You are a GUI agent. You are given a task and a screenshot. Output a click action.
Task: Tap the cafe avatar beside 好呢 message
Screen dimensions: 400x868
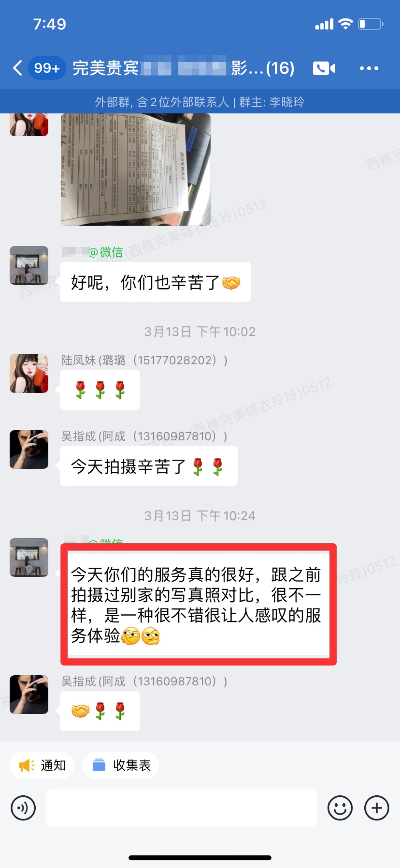29,265
